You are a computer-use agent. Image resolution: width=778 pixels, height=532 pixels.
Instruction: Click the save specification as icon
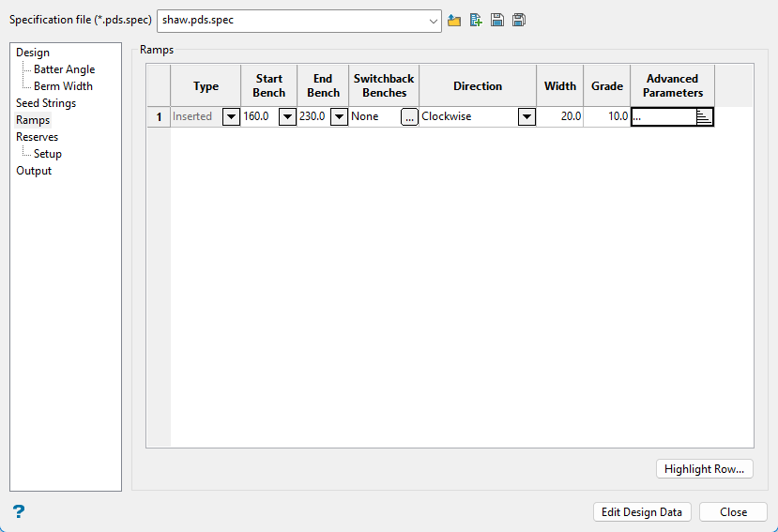pyautogui.click(x=519, y=21)
